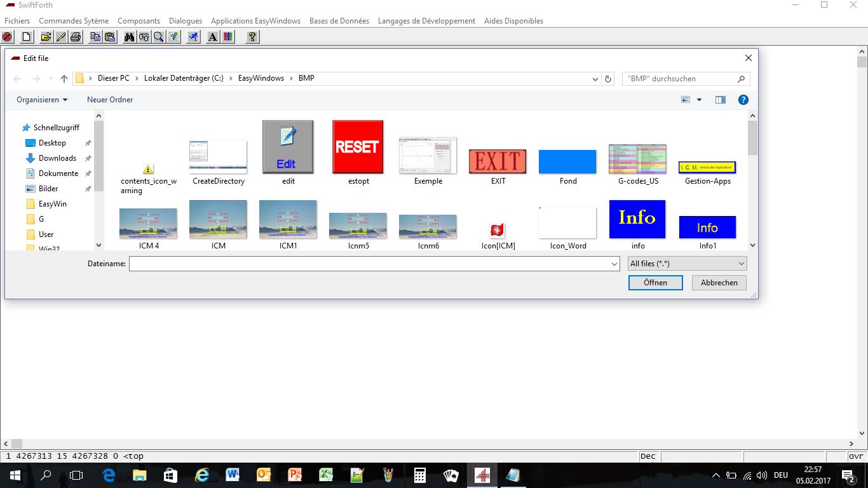The height and width of the screenshot is (488, 868).
Task: Click the running figure toolbar icon
Action: [x=193, y=37]
